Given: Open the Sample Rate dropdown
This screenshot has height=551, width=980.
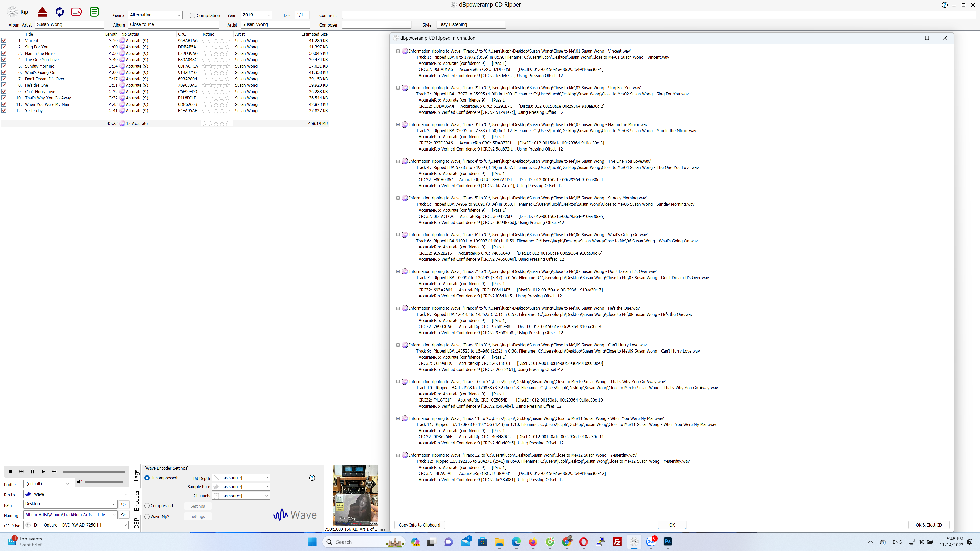Looking at the screenshot, I should pyautogui.click(x=241, y=487).
